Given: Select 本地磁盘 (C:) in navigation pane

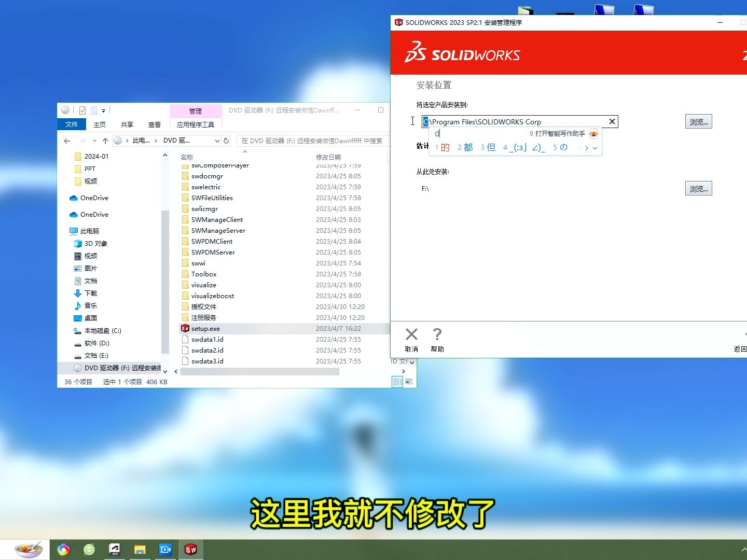Looking at the screenshot, I should [x=103, y=330].
